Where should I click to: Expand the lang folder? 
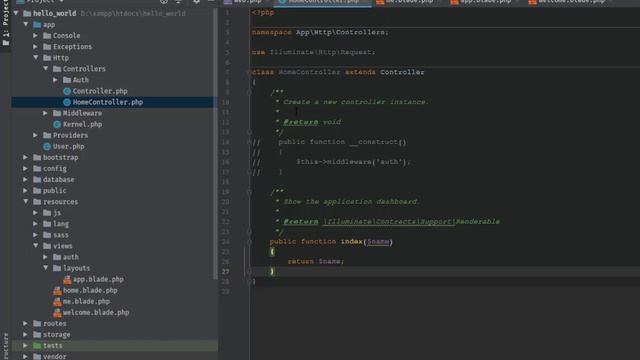[36, 224]
